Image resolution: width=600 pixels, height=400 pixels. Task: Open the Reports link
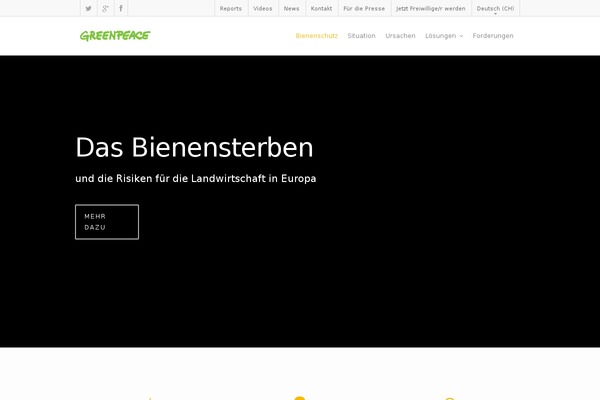[231, 8]
